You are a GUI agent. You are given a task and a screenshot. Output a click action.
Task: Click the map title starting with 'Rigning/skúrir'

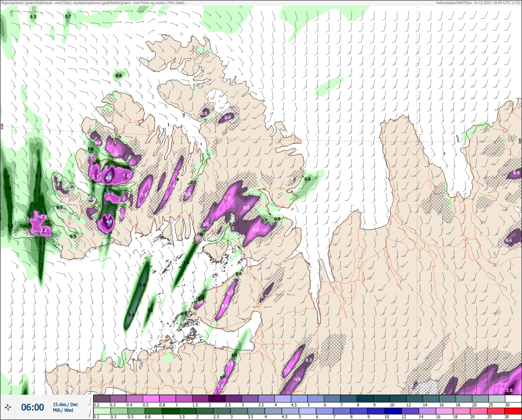[x=93, y=3]
